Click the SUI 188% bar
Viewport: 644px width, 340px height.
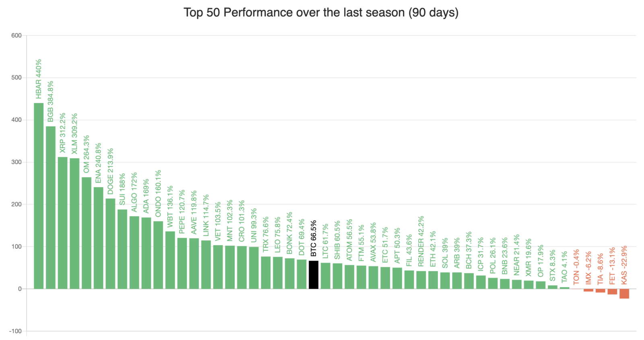click(x=122, y=249)
